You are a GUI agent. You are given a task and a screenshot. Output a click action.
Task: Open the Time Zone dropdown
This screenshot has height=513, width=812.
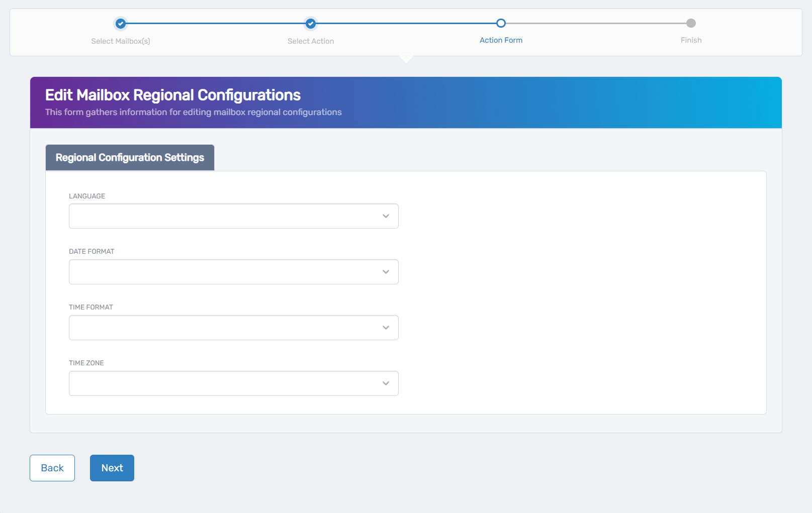tap(233, 383)
